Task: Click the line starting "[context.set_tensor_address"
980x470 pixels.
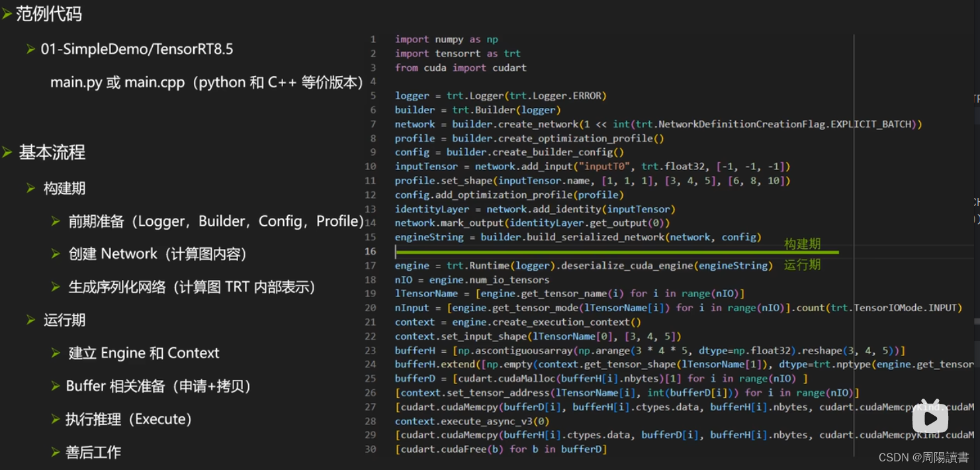Action: (627, 393)
